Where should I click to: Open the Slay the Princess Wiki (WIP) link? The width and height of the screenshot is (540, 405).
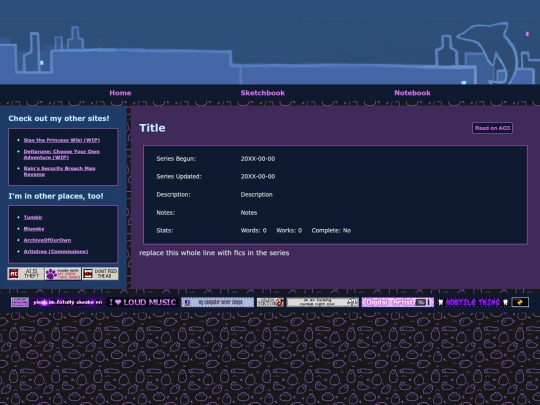tap(62, 140)
